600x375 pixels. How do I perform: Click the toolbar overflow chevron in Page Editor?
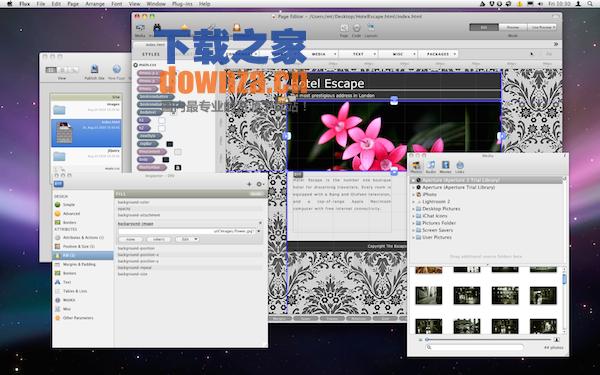pos(556,44)
